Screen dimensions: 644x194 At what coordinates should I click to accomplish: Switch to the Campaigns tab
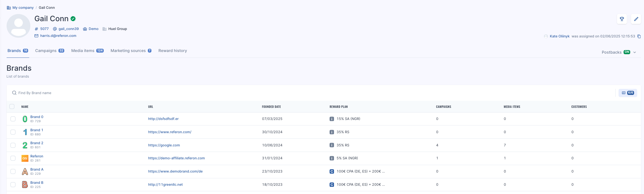[50, 51]
